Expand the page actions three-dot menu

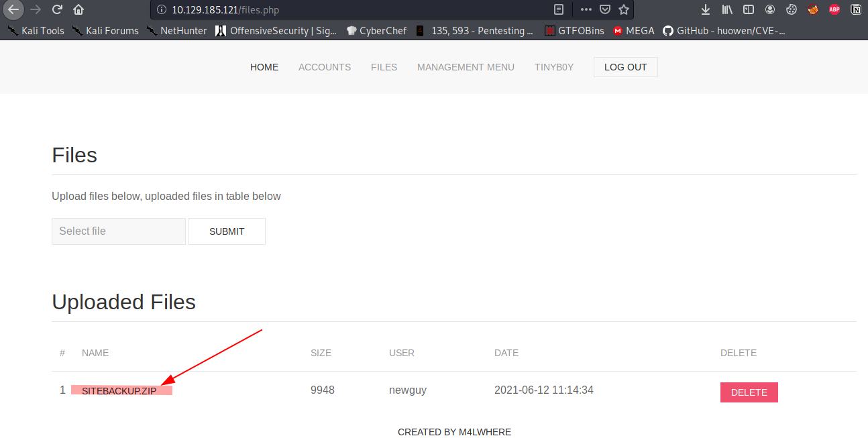(586, 9)
